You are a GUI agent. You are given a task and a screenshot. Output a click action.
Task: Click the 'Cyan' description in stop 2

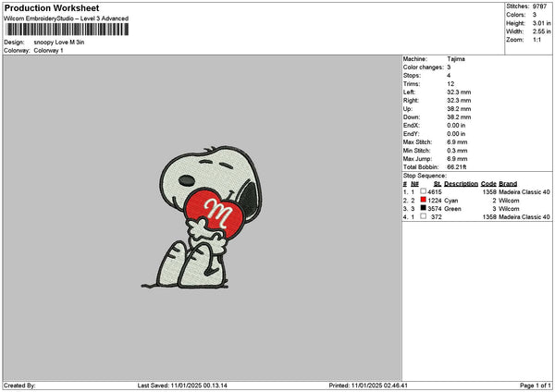pyautogui.click(x=451, y=201)
